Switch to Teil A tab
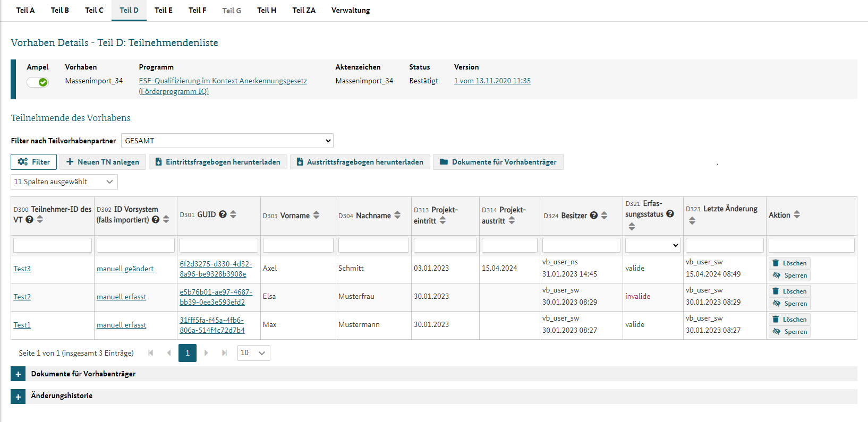This screenshot has width=868, height=422. pyautogui.click(x=25, y=10)
